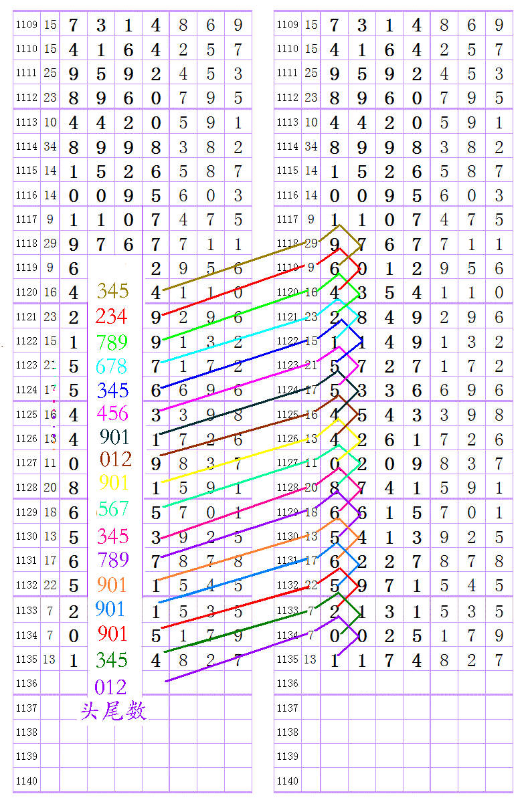Screen dimensions: 532x812
Task: Select row number 1140 in right table
Action: click(287, 781)
